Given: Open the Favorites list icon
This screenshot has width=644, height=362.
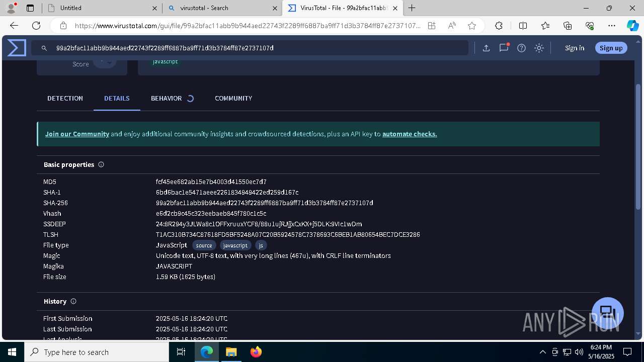Looking at the screenshot, I should [545, 26].
